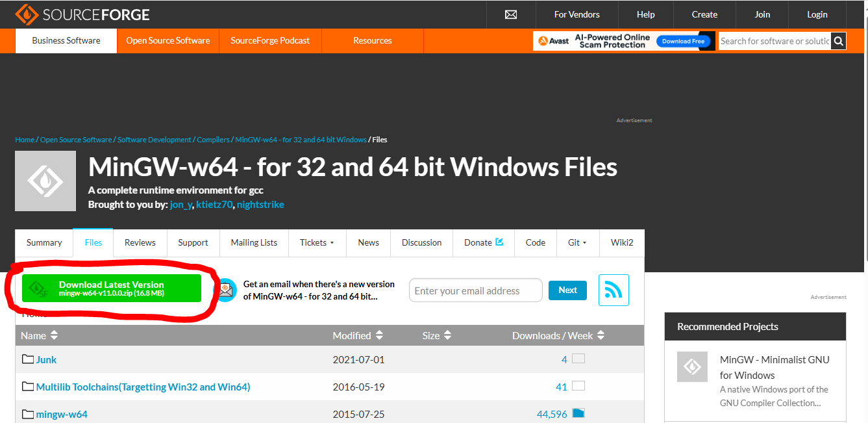Click the Donate external link icon
The height and width of the screenshot is (423, 868).
(499, 242)
